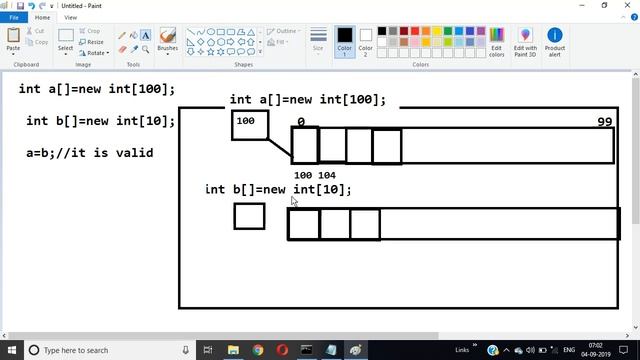The height and width of the screenshot is (360, 640).
Task: Pick the Diamond shape
Action: tap(200, 42)
